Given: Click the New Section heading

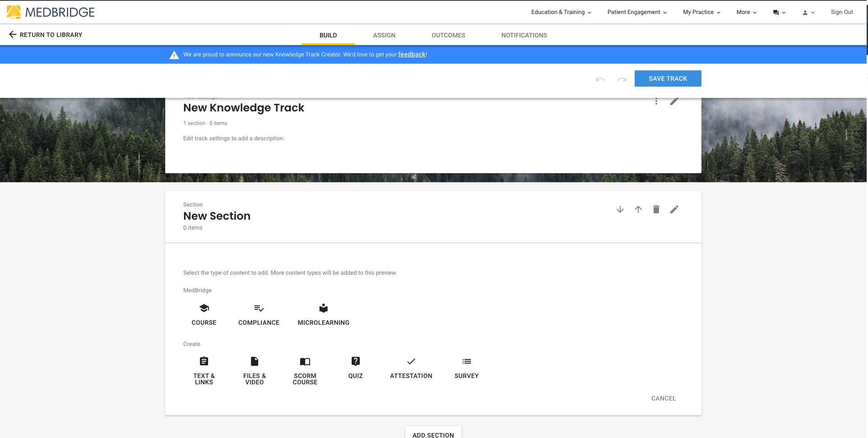Looking at the screenshot, I should point(217,216).
